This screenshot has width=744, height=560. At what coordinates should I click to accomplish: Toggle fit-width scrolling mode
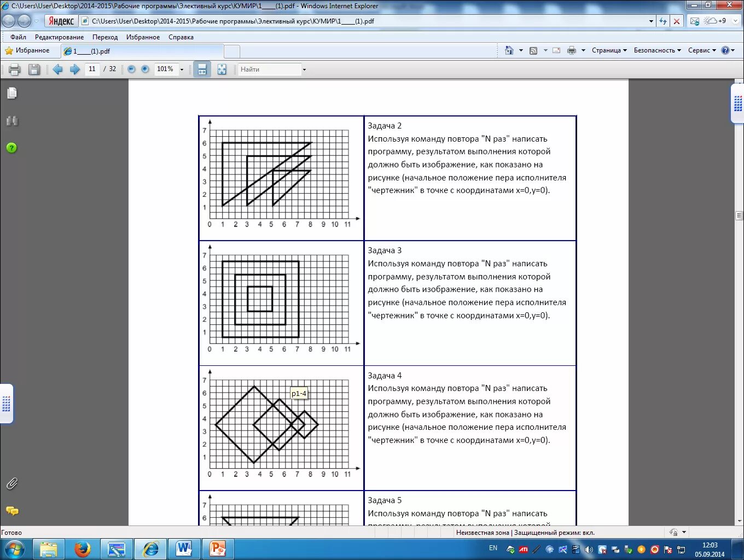(x=202, y=69)
